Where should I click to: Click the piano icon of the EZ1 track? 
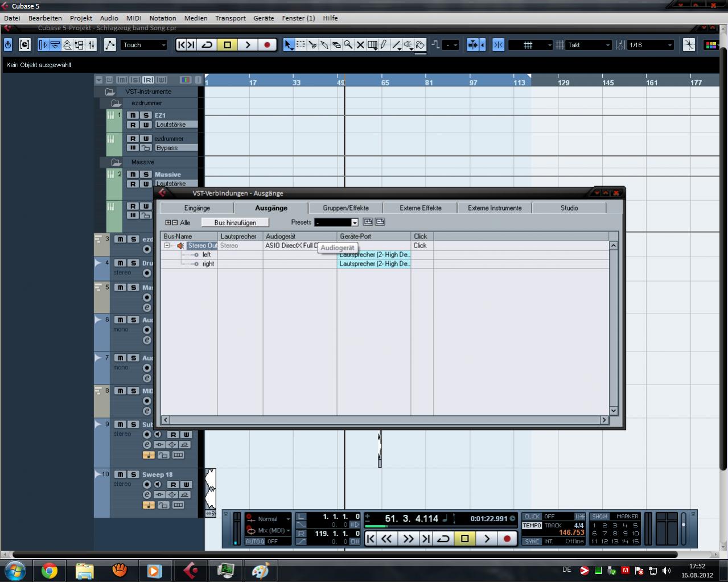click(x=110, y=115)
